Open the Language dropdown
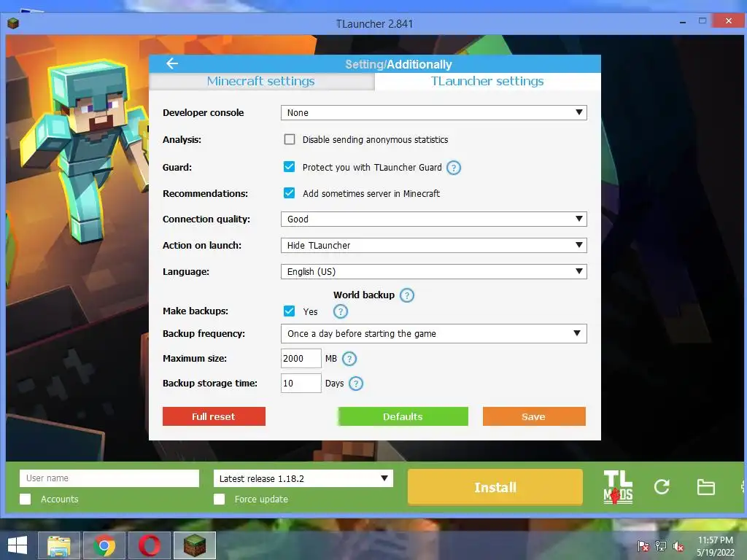Screen dimensions: 747x560 (x=434, y=271)
